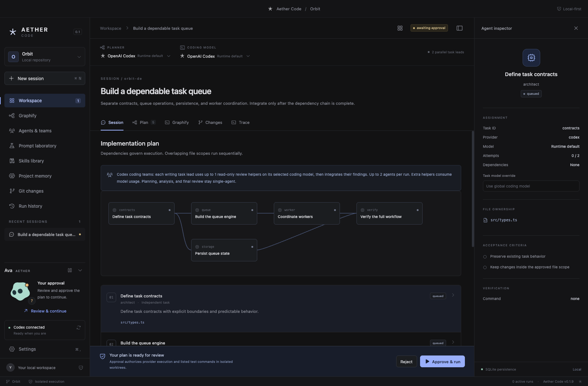
Task: Click the Reject button
Action: (x=406, y=362)
